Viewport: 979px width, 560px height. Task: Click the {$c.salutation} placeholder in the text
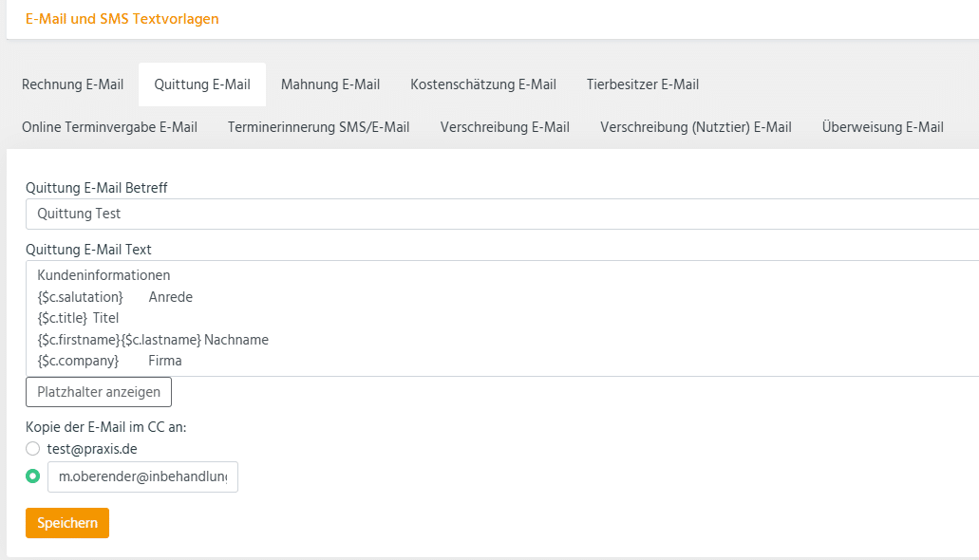(81, 297)
